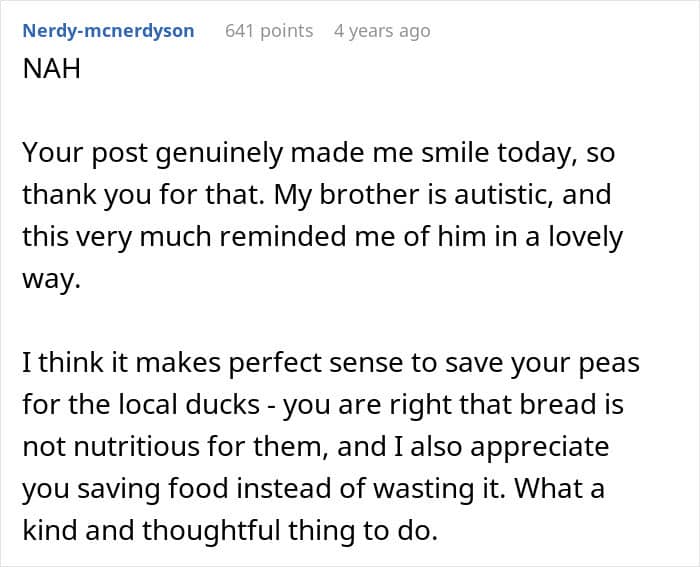Viewport: 700px width, 567px height.
Task: Open the Nerdy-mcnerdyson user profile link
Action: [x=108, y=31]
